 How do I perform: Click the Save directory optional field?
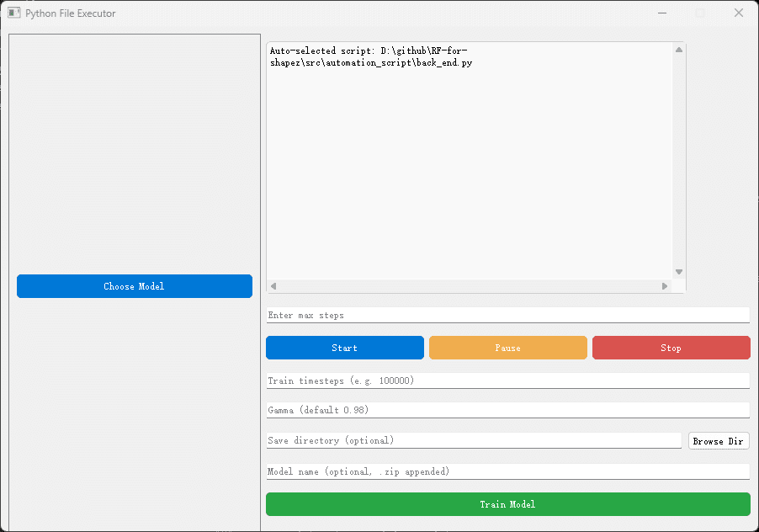[471, 439]
